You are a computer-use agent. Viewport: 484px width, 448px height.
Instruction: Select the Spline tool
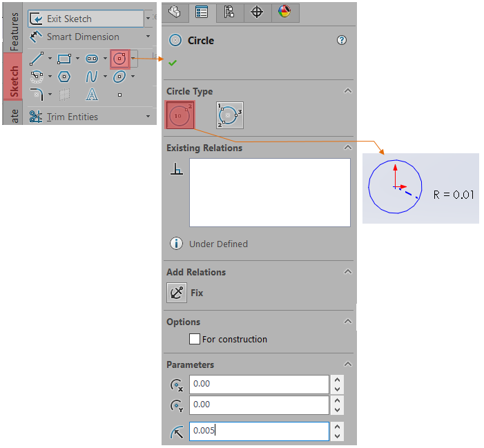pos(92,77)
